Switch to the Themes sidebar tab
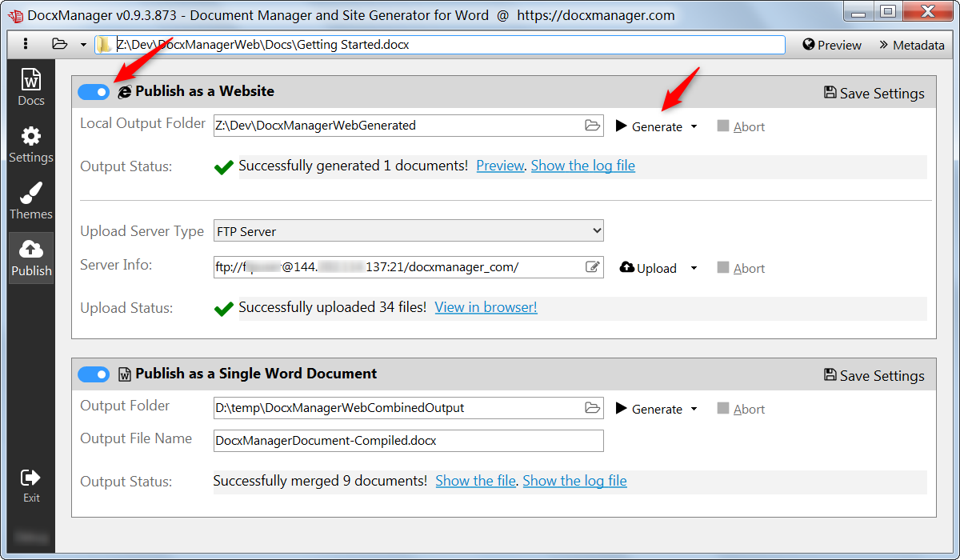 (31, 202)
